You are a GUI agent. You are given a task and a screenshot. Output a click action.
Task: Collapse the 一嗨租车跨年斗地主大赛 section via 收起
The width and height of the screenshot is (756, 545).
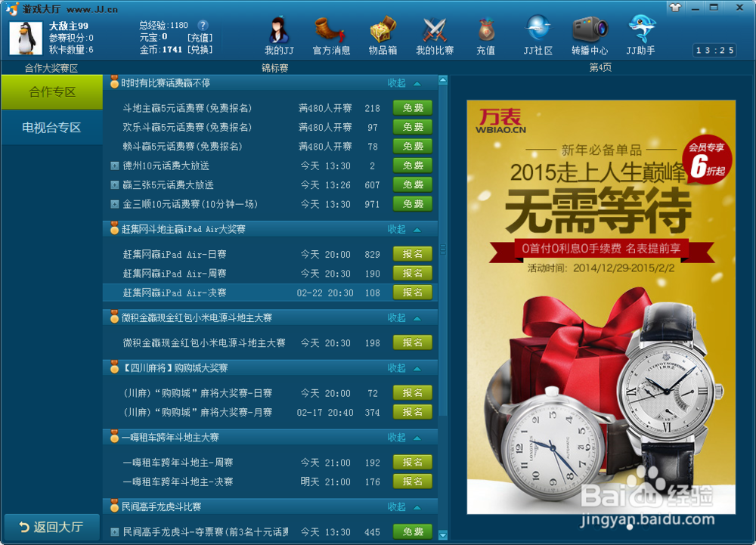(x=404, y=438)
